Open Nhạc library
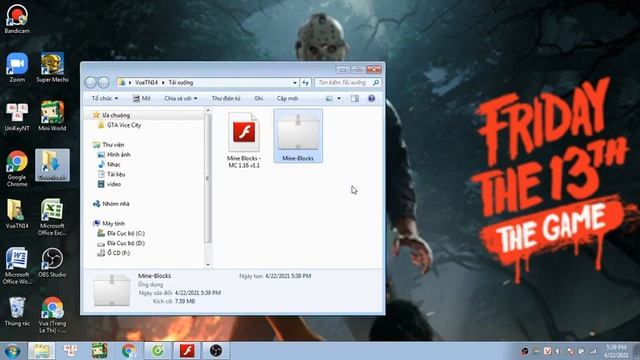 tap(113, 164)
